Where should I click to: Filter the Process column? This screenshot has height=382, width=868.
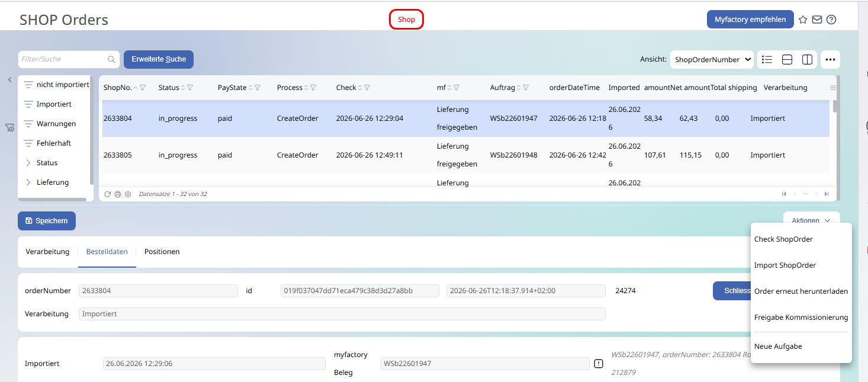click(x=313, y=88)
